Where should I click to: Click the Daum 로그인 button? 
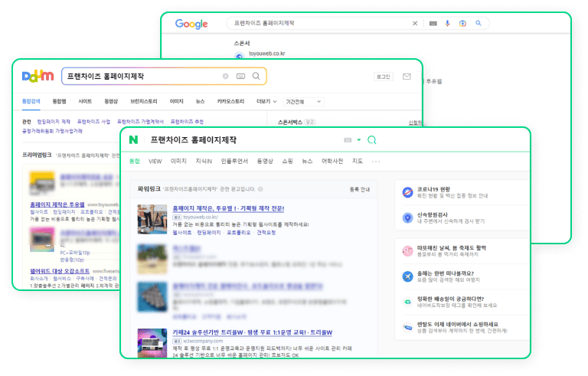tap(383, 77)
